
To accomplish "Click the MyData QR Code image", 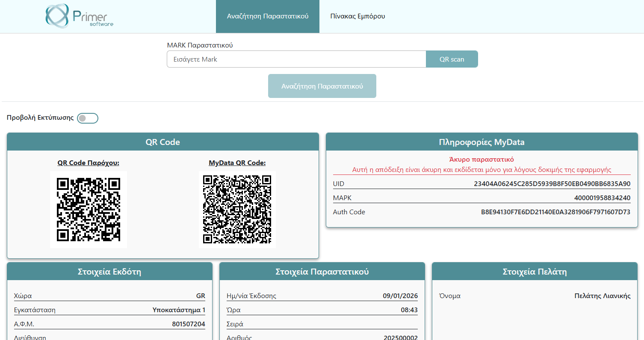I will [x=237, y=210].
